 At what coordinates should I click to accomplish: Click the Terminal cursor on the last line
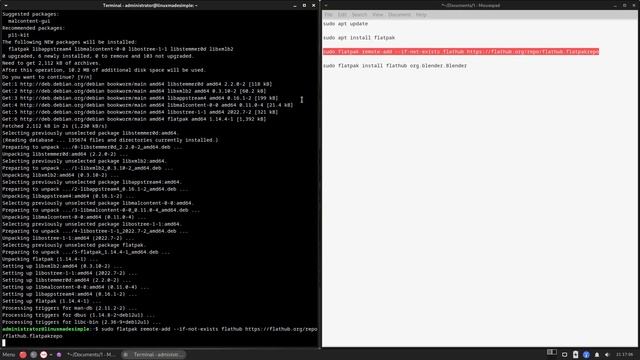tap(4, 343)
